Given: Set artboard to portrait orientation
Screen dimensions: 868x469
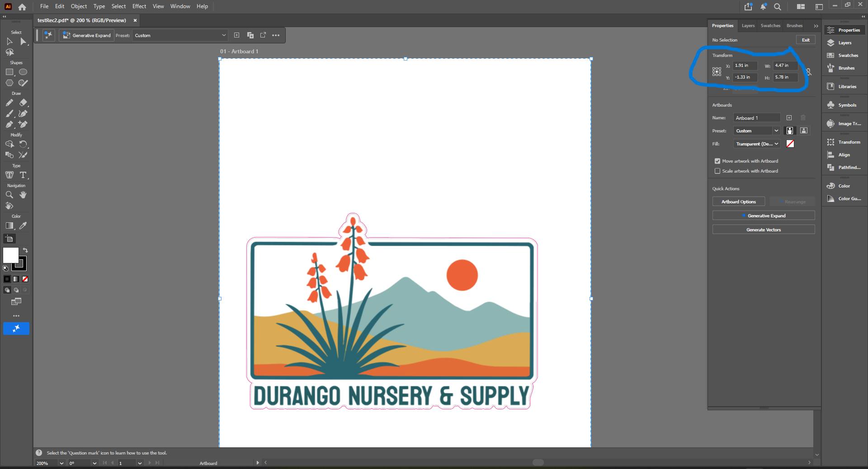Looking at the screenshot, I should [790, 131].
